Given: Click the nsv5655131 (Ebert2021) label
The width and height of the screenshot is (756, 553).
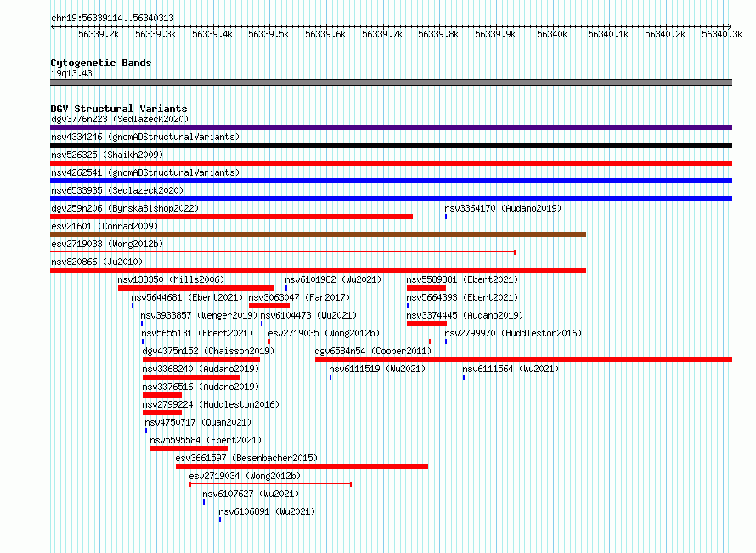Looking at the screenshot, I should (197, 333).
